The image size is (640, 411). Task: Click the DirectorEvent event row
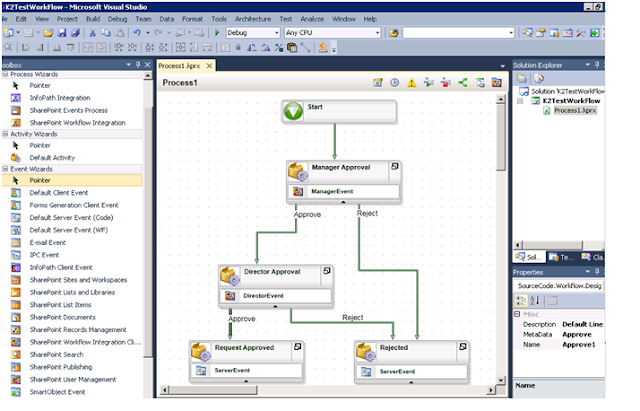coord(276,296)
